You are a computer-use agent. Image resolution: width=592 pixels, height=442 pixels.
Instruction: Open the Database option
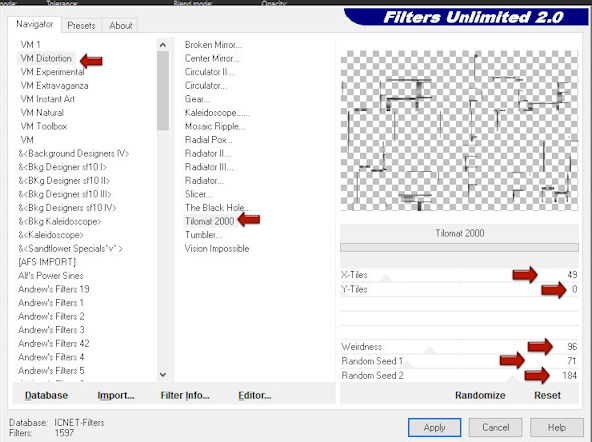click(x=46, y=395)
